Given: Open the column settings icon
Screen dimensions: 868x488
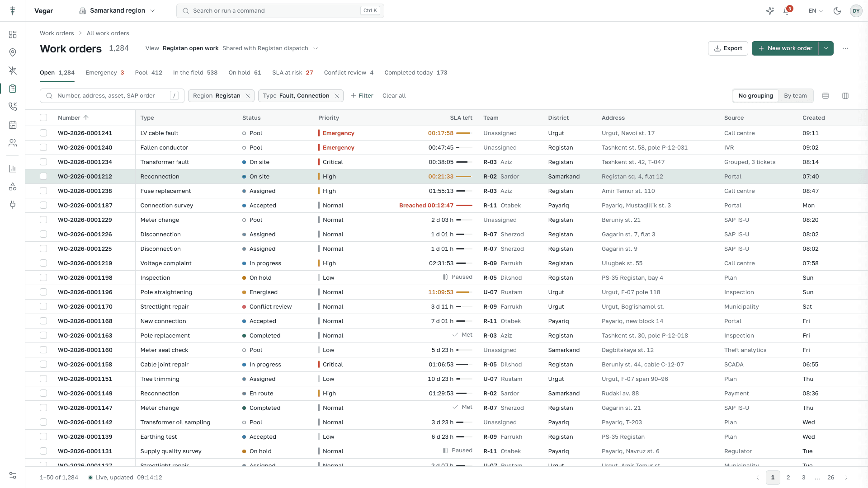Looking at the screenshot, I should 845,96.
